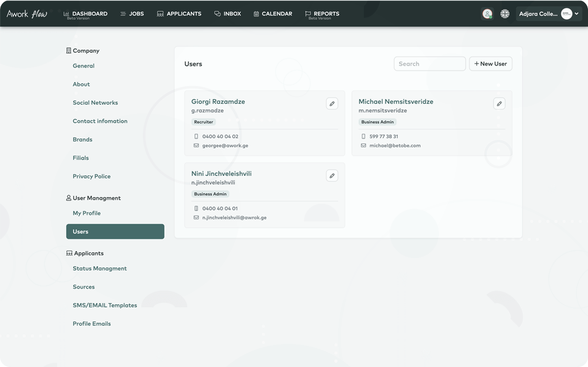Open the Applicants navigation item
This screenshot has height=367, width=588.
(179, 14)
